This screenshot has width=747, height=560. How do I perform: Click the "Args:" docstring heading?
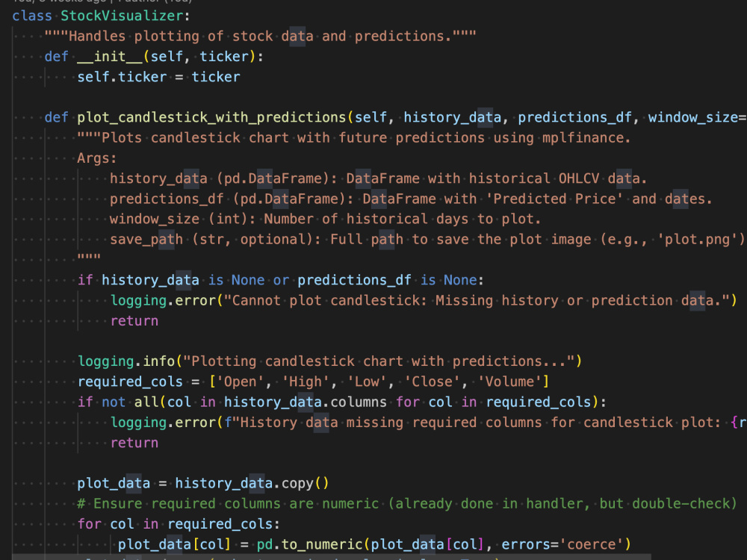tap(96, 158)
